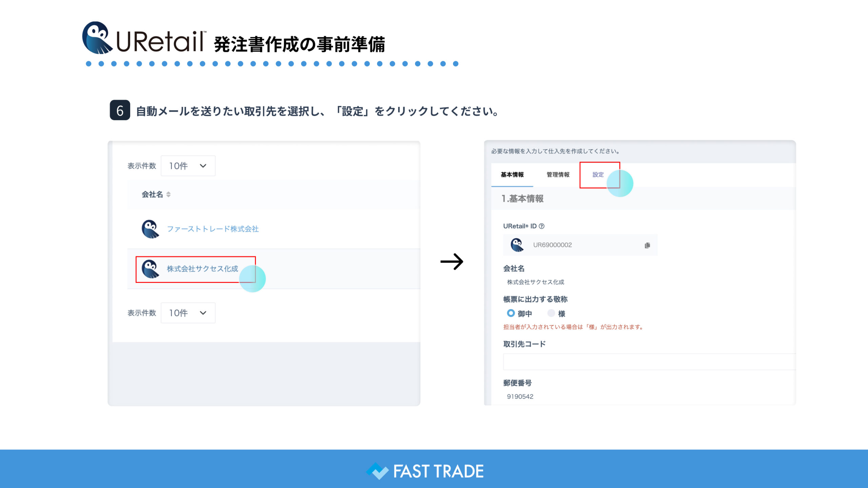
Task: Click the penguin avatar in URetail ID field
Action: point(517,245)
